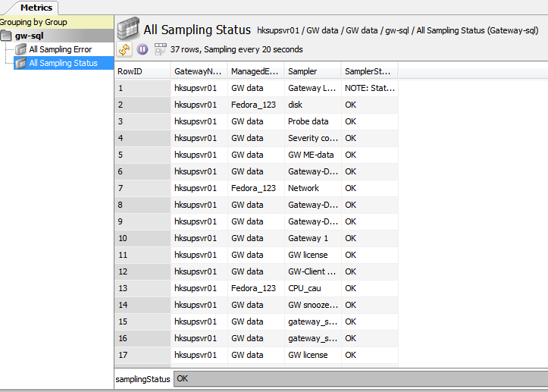
Task: Click 'Gateway 1' sampler cell
Action: [x=313, y=238]
